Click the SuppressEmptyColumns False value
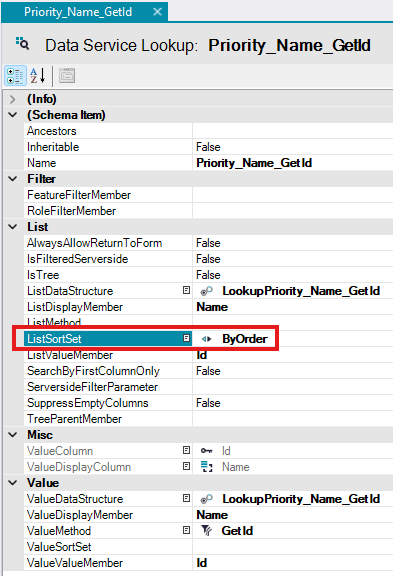Image resolution: width=393 pixels, height=576 pixels. pos(208,403)
